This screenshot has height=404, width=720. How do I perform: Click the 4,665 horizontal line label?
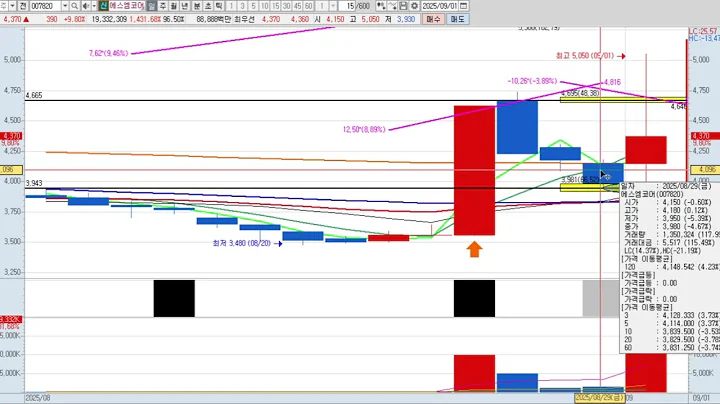[x=34, y=95]
